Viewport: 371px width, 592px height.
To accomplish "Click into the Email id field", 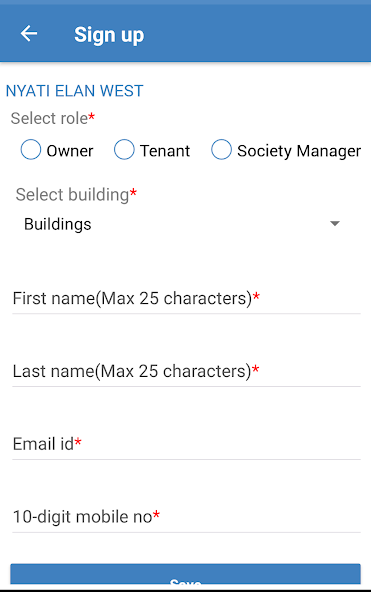I will pyautogui.click(x=186, y=444).
